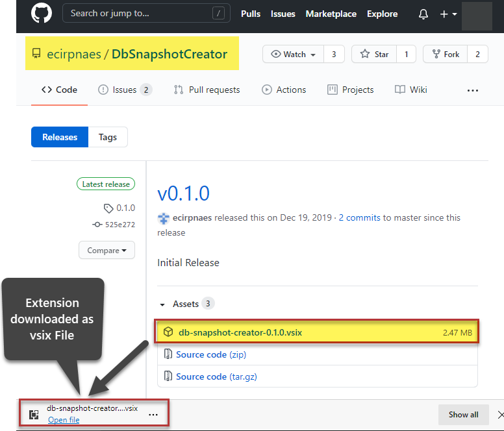The width and height of the screenshot is (504, 431).
Task: Click the Assets count badge 3
Action: tap(208, 304)
